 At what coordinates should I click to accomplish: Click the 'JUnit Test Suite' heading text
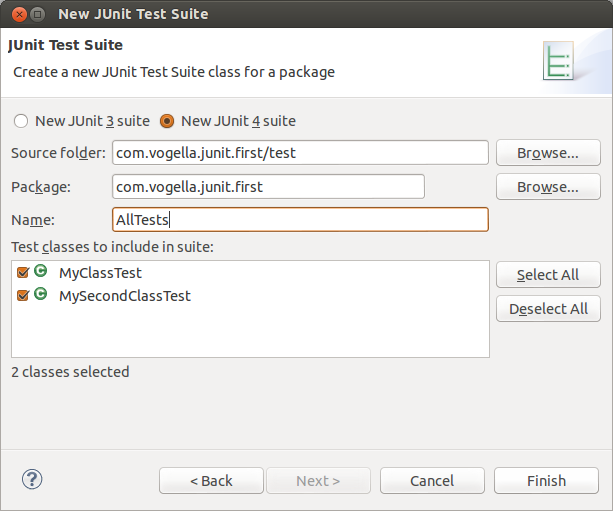pos(65,45)
